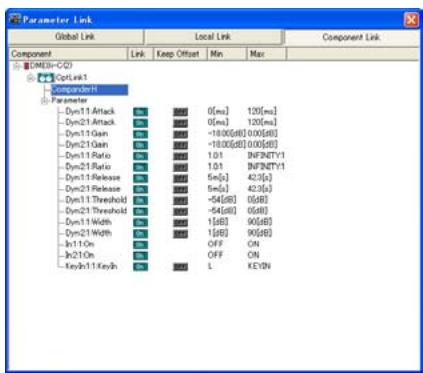
Task: Toggle Link On for In1:1:On
Action: [140, 244]
